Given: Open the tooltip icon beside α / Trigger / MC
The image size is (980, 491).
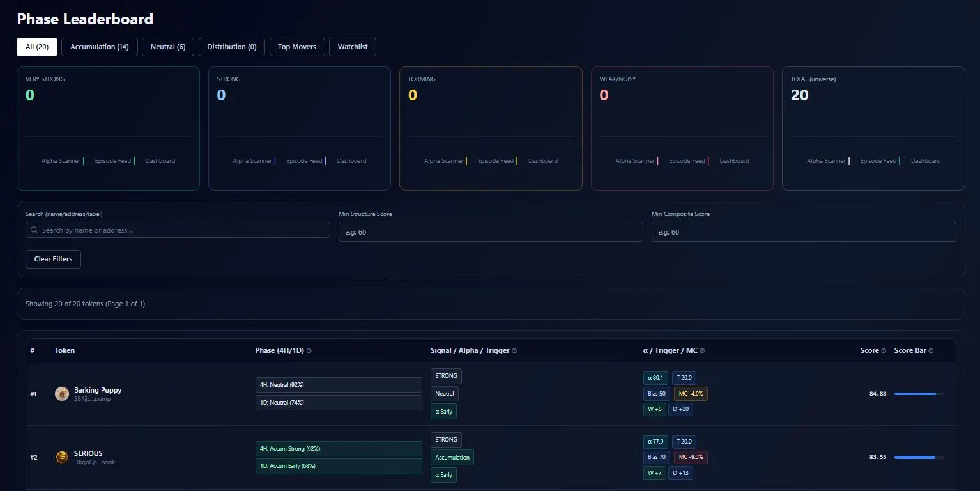Looking at the screenshot, I should pyautogui.click(x=701, y=350).
